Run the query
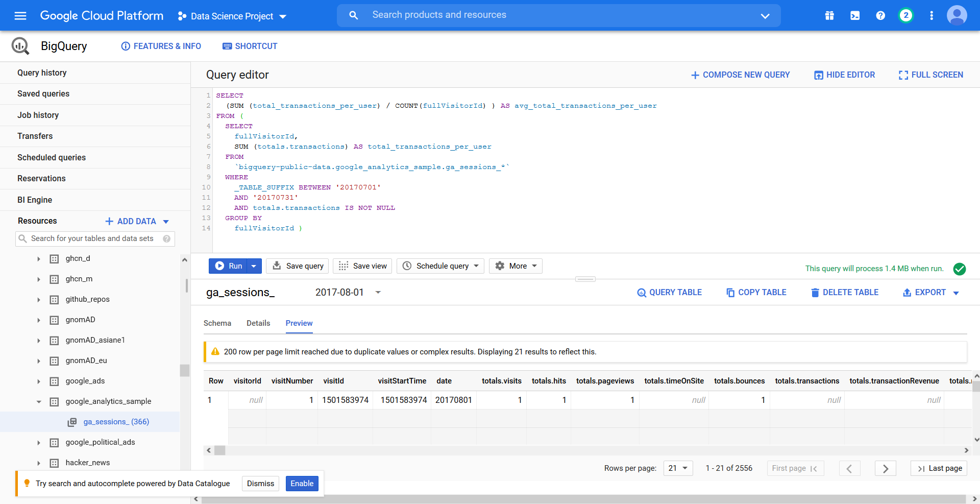 pos(228,266)
